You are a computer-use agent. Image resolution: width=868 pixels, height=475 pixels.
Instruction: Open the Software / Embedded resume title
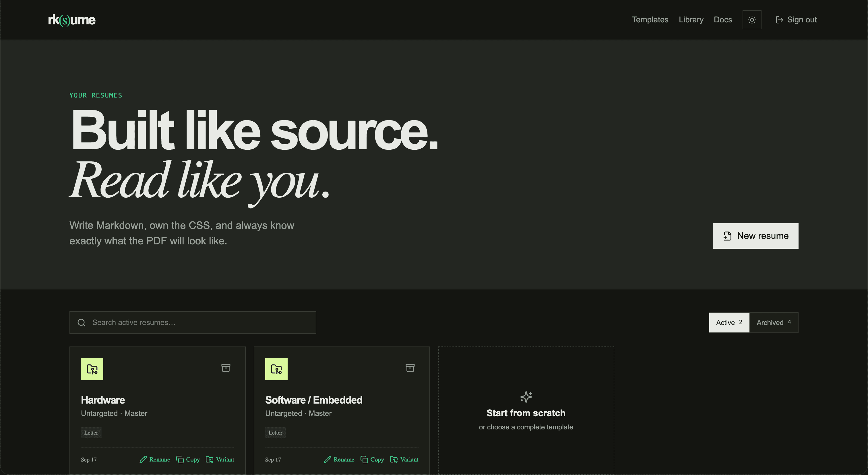click(314, 400)
